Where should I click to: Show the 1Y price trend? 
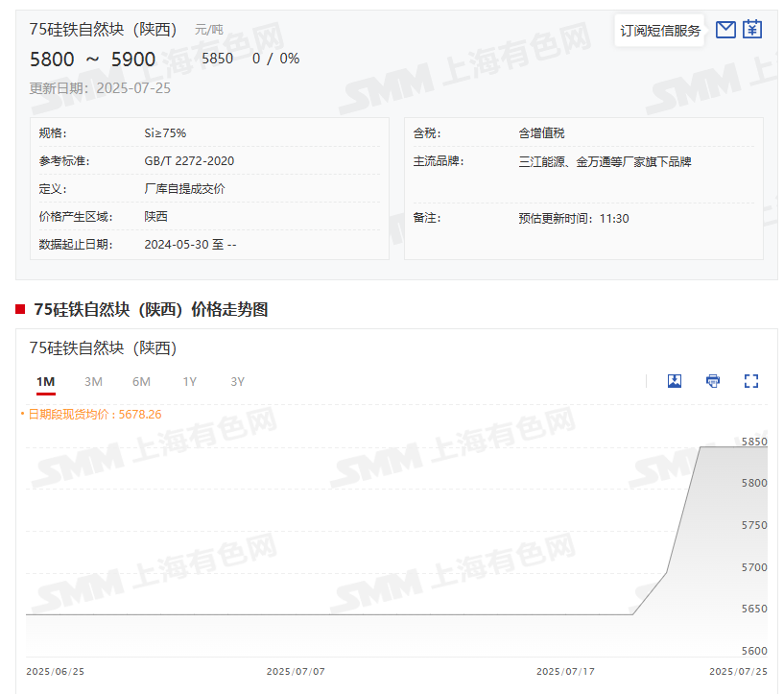click(x=190, y=382)
